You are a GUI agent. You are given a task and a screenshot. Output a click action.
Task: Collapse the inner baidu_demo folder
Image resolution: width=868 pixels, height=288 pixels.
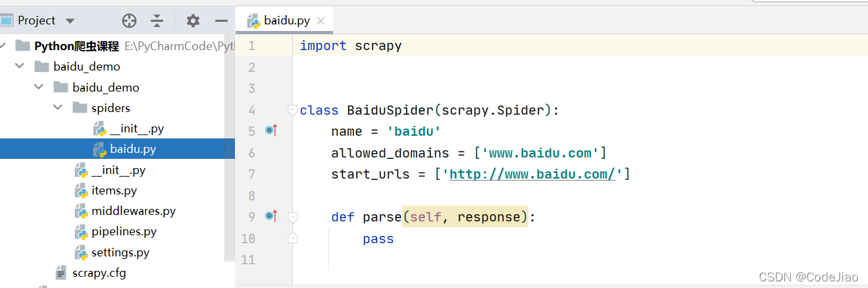pos(39,87)
